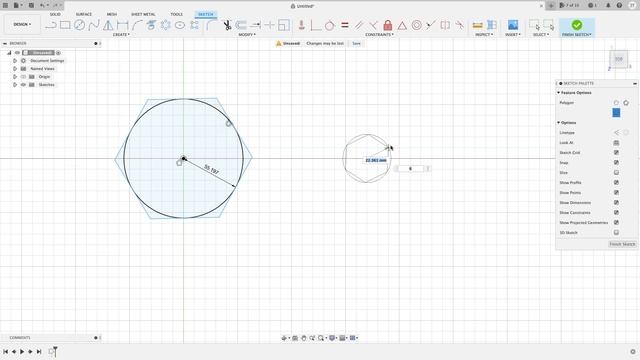Image resolution: width=640 pixels, height=360 pixels.
Task: Expand the Document Settings tree node
Action: pyautogui.click(x=15, y=61)
